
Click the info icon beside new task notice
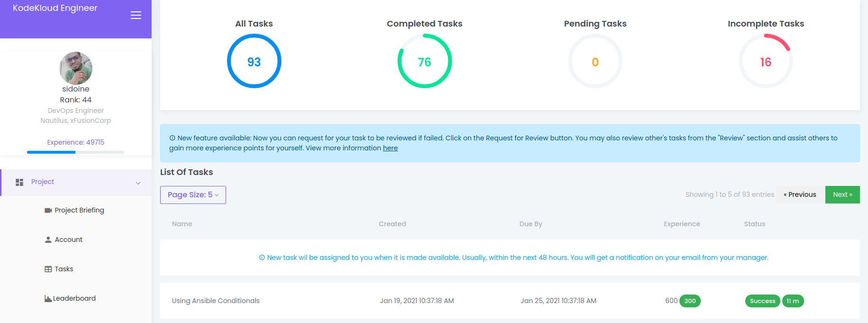(262, 258)
